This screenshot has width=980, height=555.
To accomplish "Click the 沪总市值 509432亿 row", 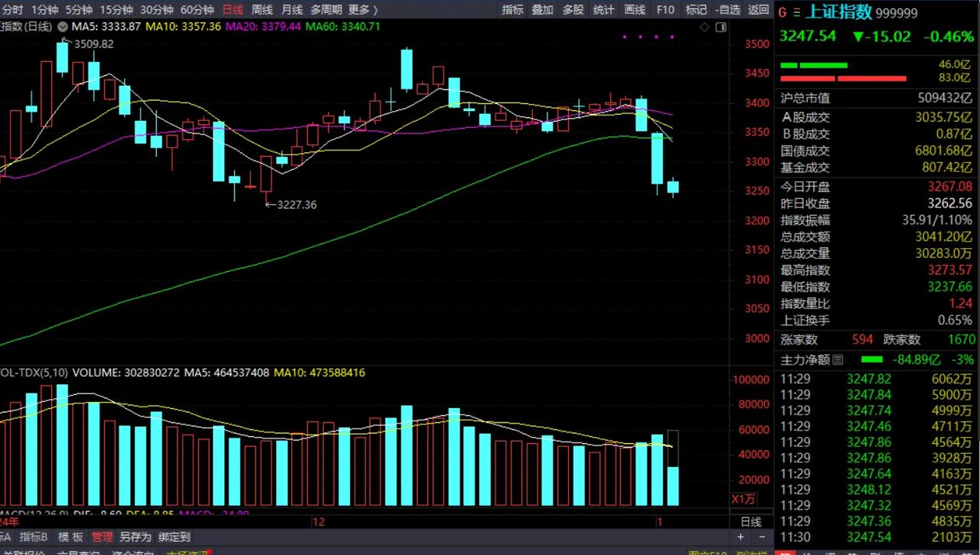I will (877, 98).
